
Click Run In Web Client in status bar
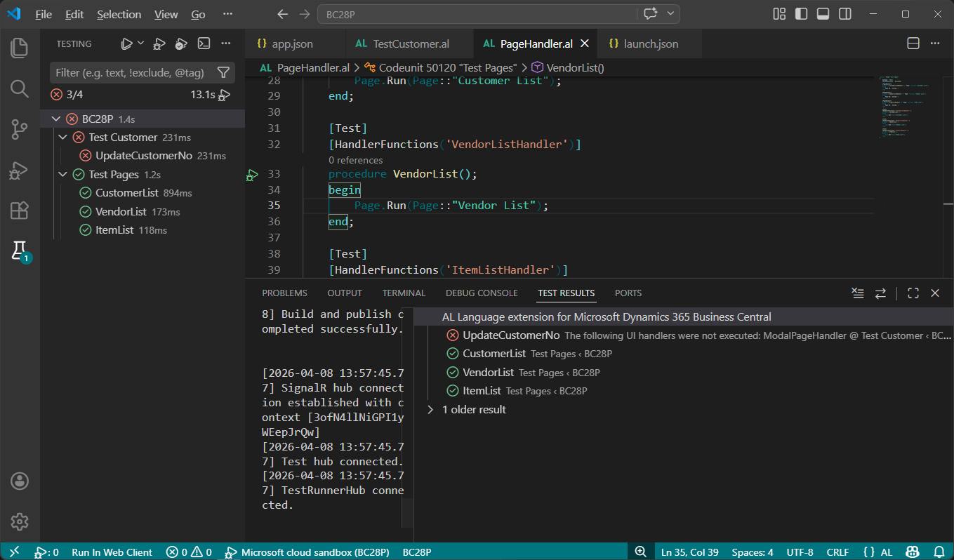point(112,552)
